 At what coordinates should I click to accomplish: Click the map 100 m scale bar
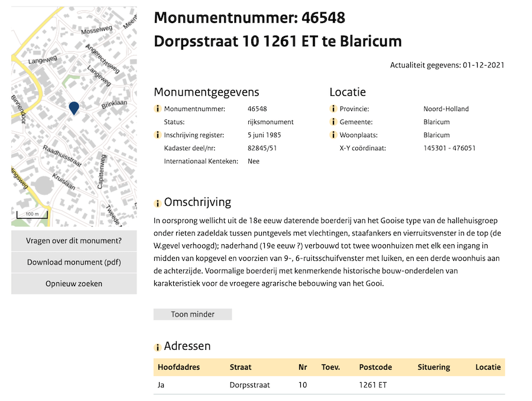28,214
